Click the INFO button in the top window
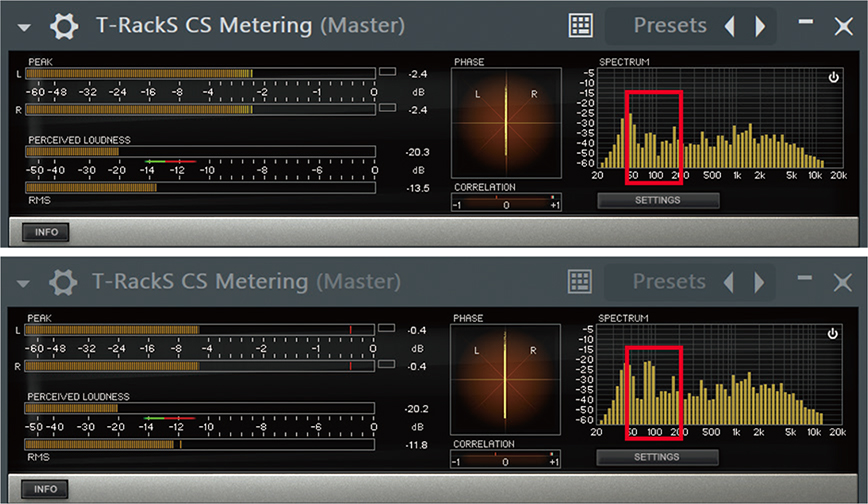868x504 pixels. [x=46, y=232]
